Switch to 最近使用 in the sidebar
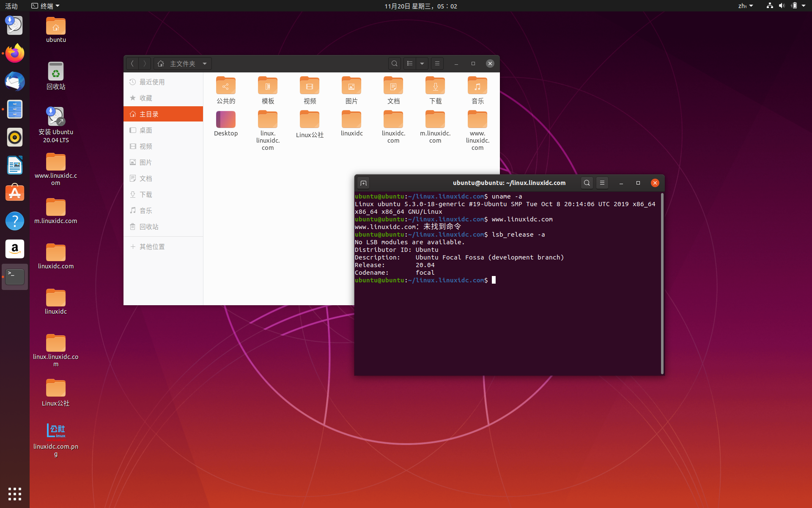Viewport: 812px width, 508px height. [x=153, y=82]
